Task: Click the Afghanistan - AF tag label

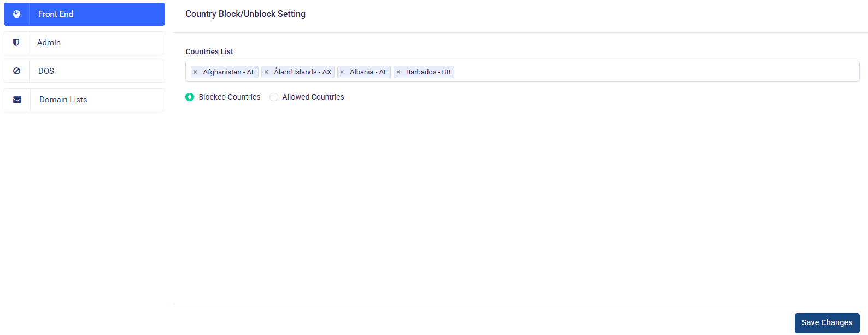Action: coord(229,72)
